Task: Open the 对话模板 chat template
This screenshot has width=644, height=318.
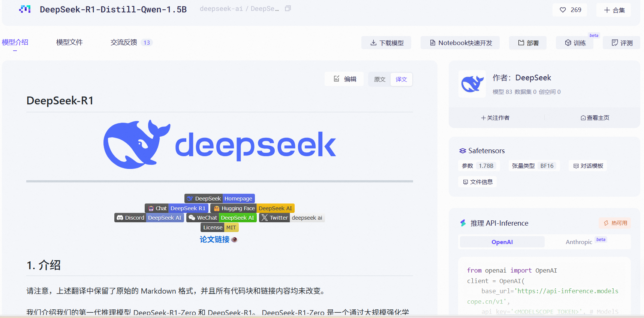Action: (x=588, y=166)
